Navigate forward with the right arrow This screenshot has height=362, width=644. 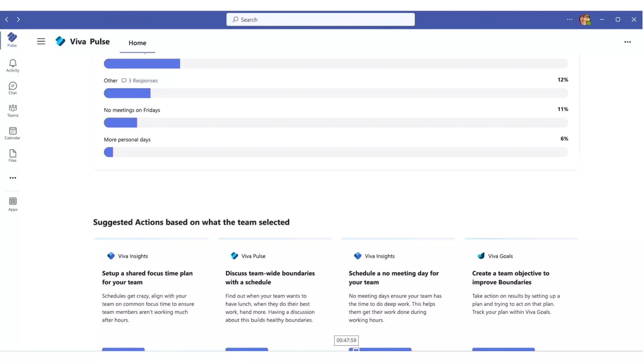(18, 19)
